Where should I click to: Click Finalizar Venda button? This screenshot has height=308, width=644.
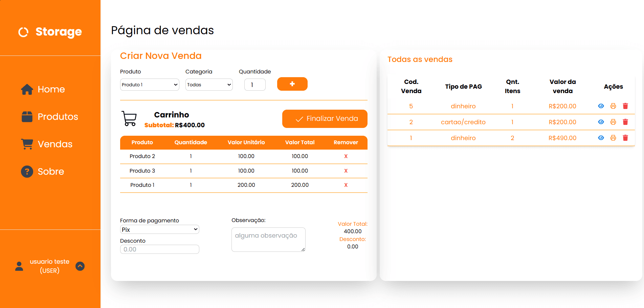325,119
